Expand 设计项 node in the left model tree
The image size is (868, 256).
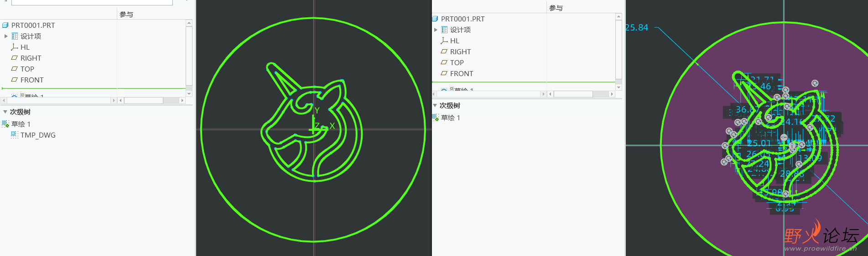coord(6,36)
